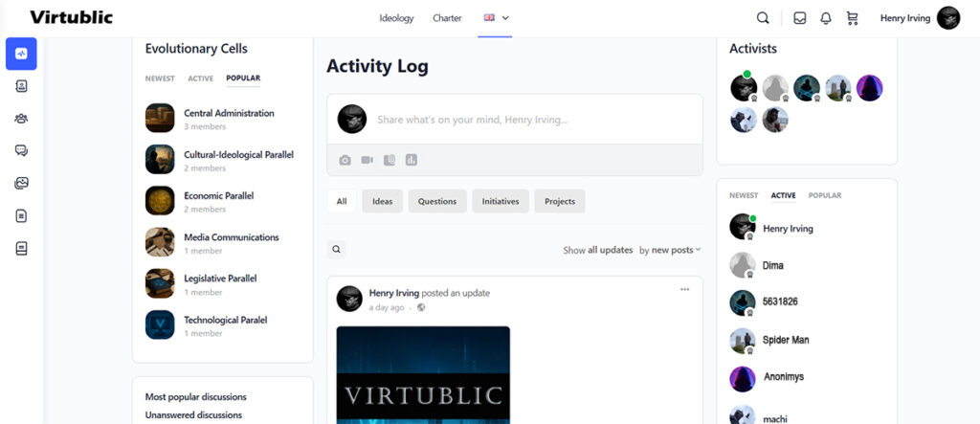This screenshot has height=424, width=980.
Task: Open the messages inbox icon
Action: 799,18
